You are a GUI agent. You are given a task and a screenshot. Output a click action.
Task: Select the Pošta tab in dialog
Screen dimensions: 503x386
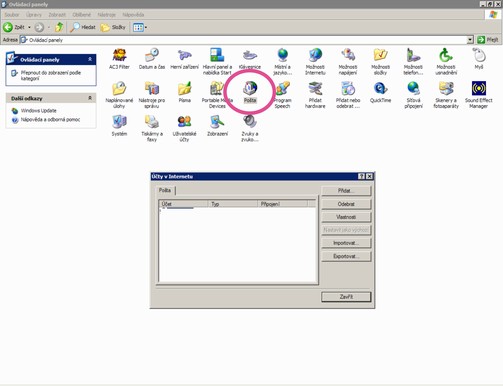point(165,190)
